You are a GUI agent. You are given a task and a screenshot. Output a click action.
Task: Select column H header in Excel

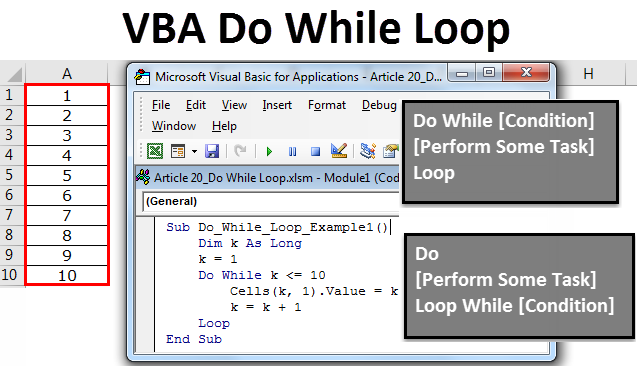coord(588,74)
